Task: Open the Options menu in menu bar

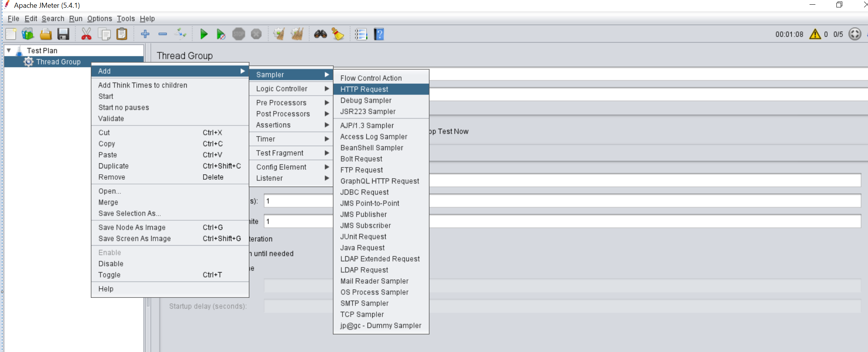Action: 99,18
